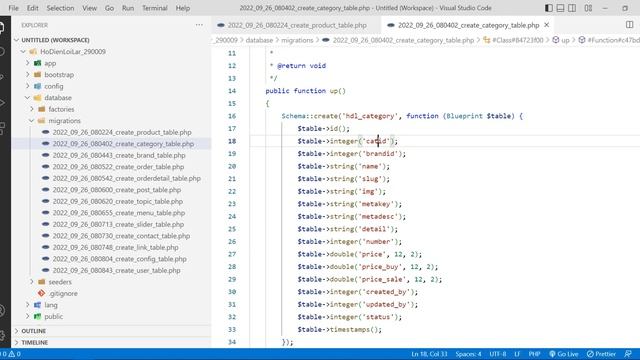Open the #Class#84723f00 breadcrumb
The width and height of the screenshot is (640, 360).
coord(513,40)
